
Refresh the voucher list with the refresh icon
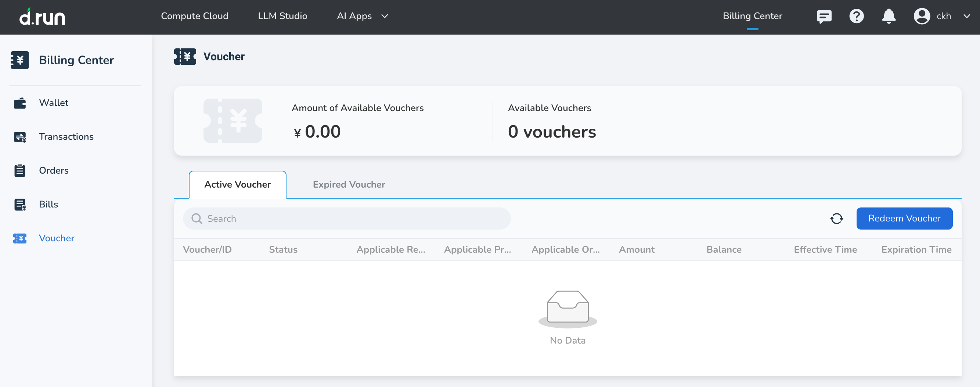pos(837,218)
